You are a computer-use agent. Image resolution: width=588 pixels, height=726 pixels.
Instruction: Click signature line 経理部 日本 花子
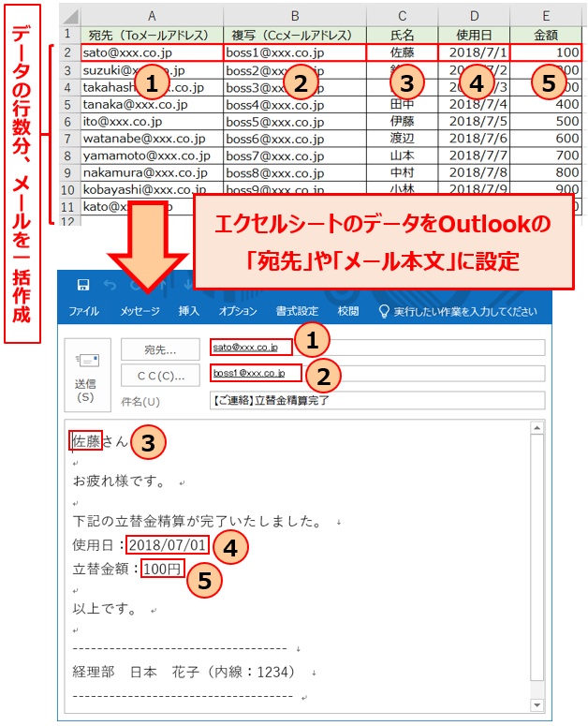(184, 672)
